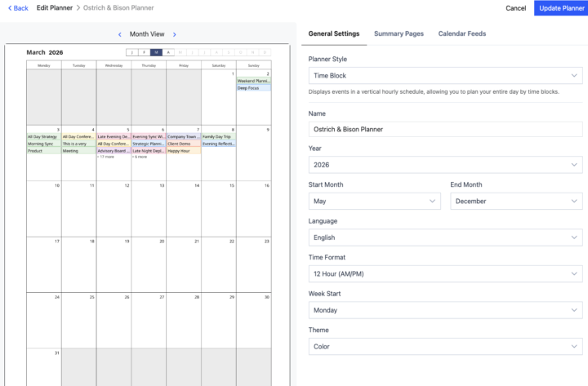The width and height of the screenshot is (588, 386).
Task: Select the S (September) month tab in preview
Action: tap(229, 52)
